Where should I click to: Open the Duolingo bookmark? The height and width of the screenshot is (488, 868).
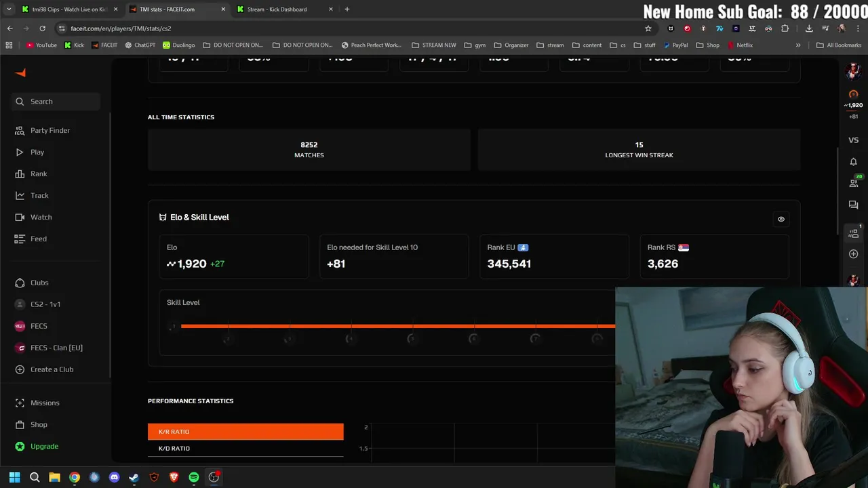click(x=178, y=45)
